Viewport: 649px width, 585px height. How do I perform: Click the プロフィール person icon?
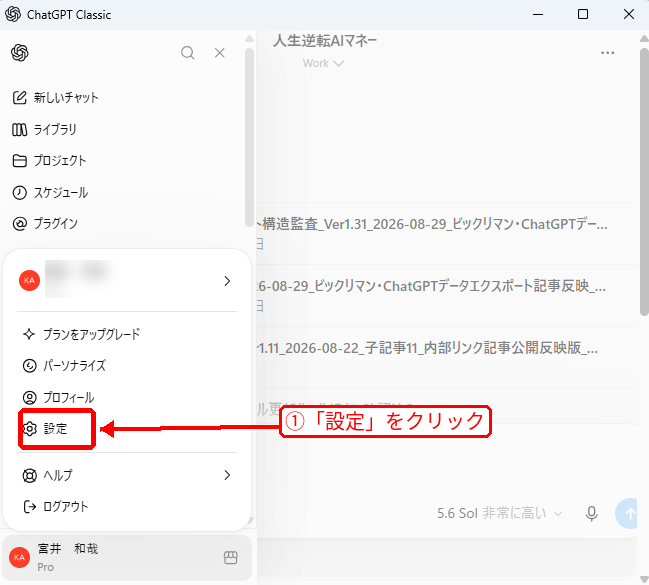click(29, 398)
